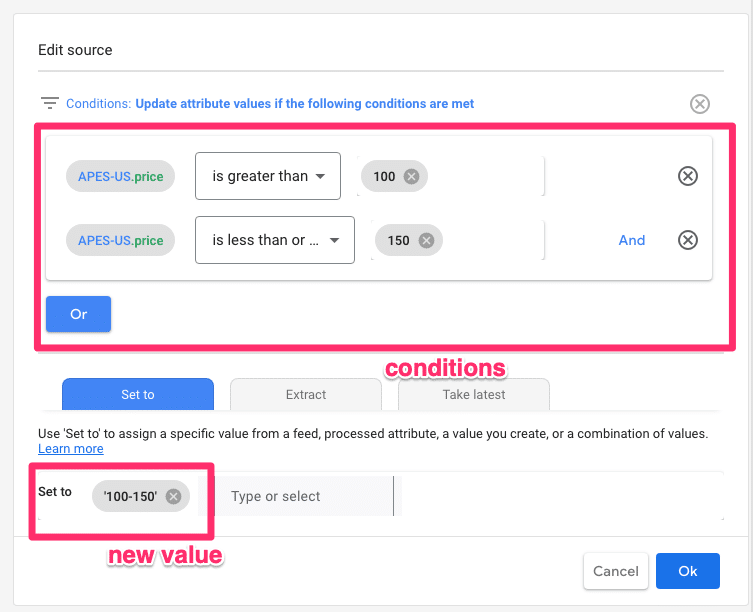This screenshot has height=612, width=753.
Task: Remove all conditions with top-right X icon
Action: (700, 104)
